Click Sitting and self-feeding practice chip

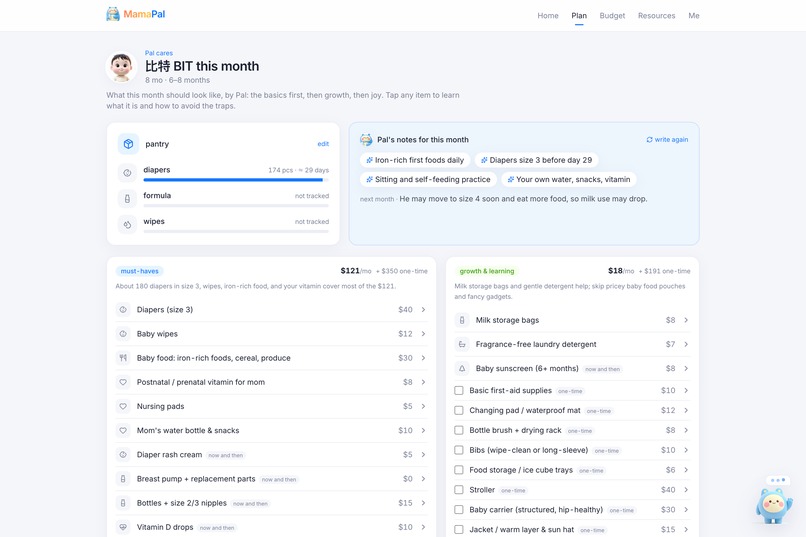(x=428, y=179)
